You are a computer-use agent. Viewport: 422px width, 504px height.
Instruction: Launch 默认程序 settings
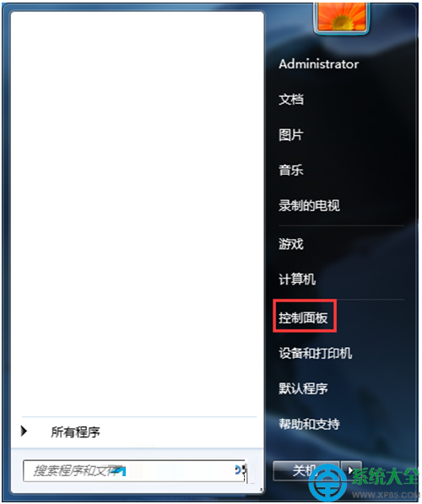tap(303, 388)
